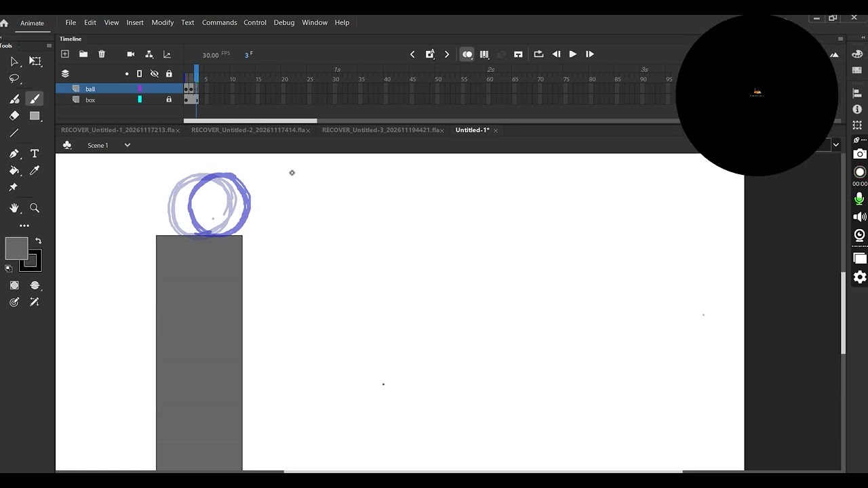Select the Eyedropper tool
This screenshot has width=868, height=488.
pyautogui.click(x=35, y=171)
